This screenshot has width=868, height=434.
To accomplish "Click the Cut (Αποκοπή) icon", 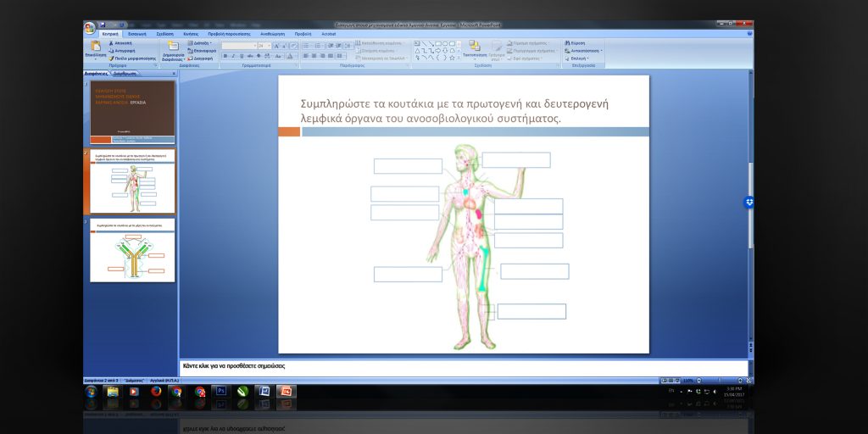I will pyautogui.click(x=111, y=42).
